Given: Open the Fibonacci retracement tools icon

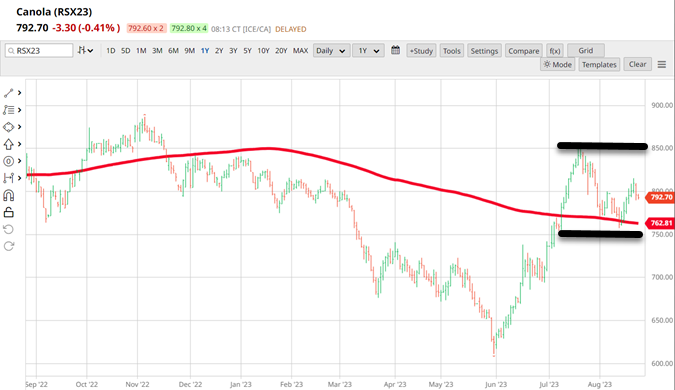Looking at the screenshot, I should click(9, 110).
